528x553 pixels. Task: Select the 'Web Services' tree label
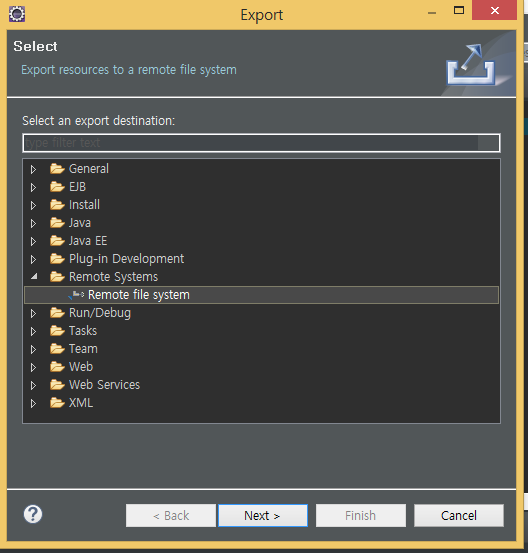tap(104, 384)
